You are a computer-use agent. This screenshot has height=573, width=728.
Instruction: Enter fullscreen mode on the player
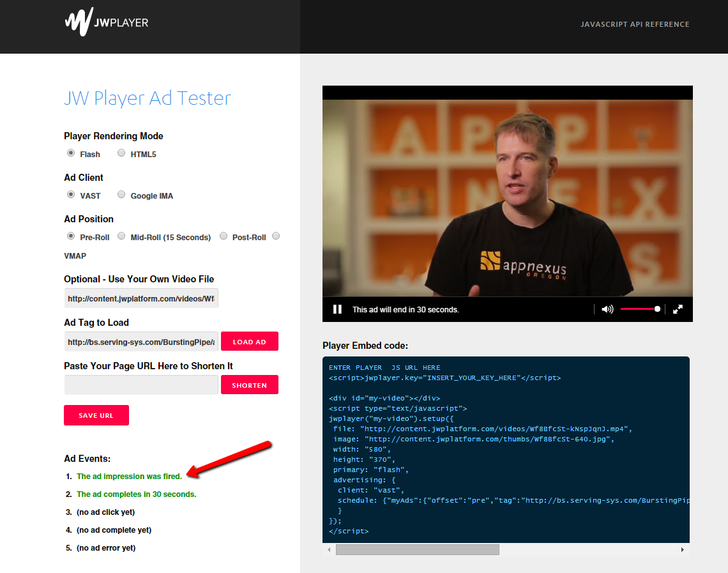point(678,309)
